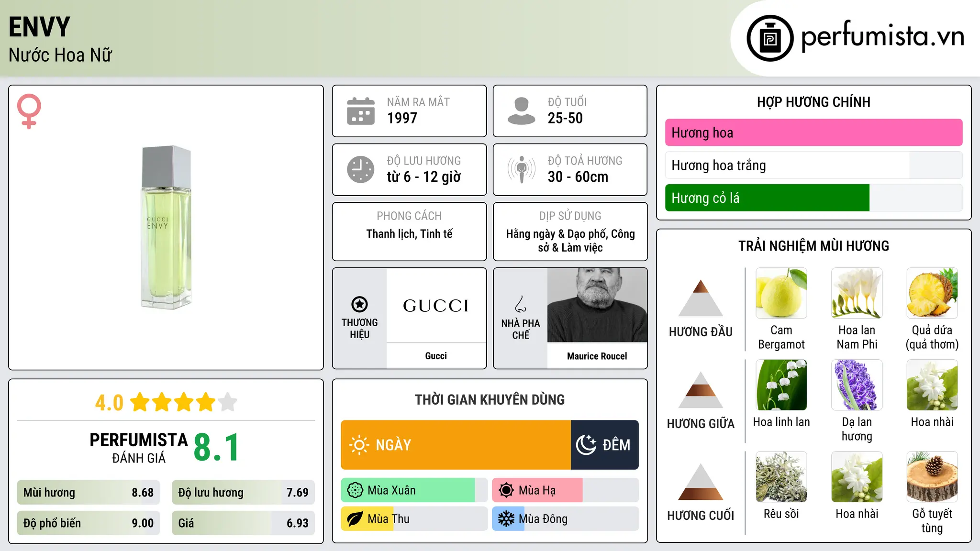Click the Nước Hoa Nữ subtitle
The image size is (980, 551).
tap(60, 55)
